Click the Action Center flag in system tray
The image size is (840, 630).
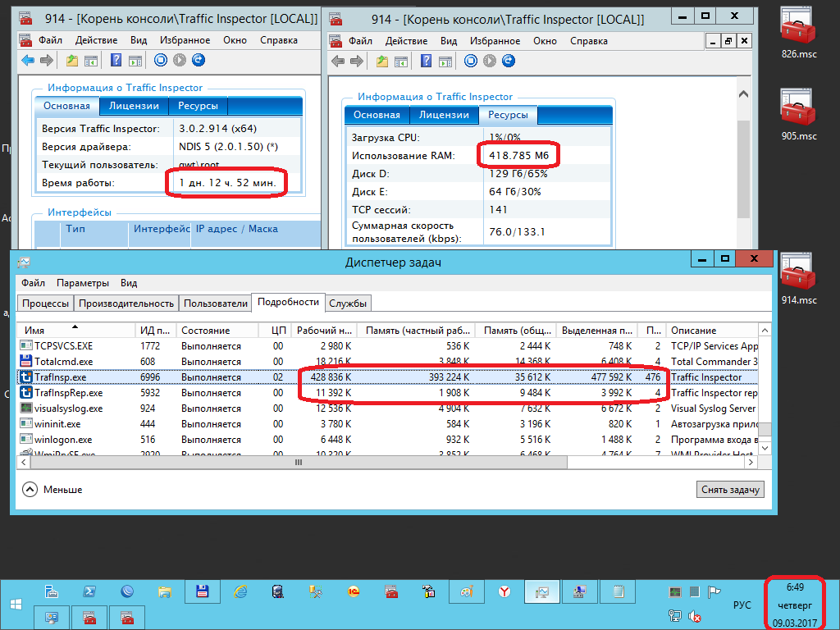714,592
